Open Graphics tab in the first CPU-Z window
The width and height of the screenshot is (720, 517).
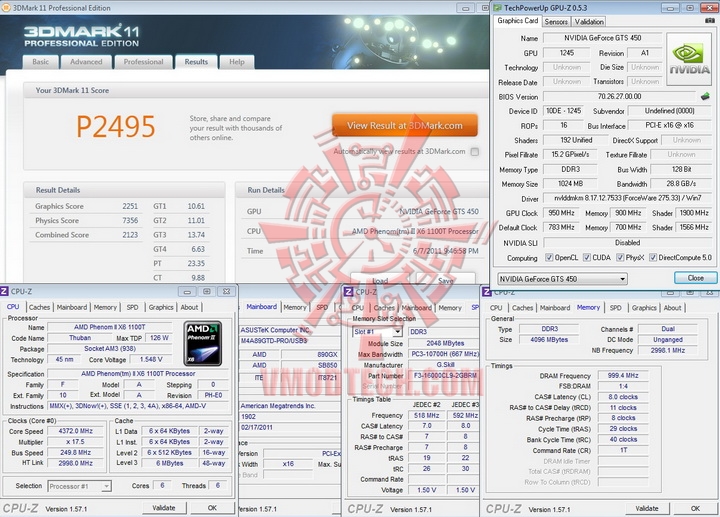coord(161,307)
